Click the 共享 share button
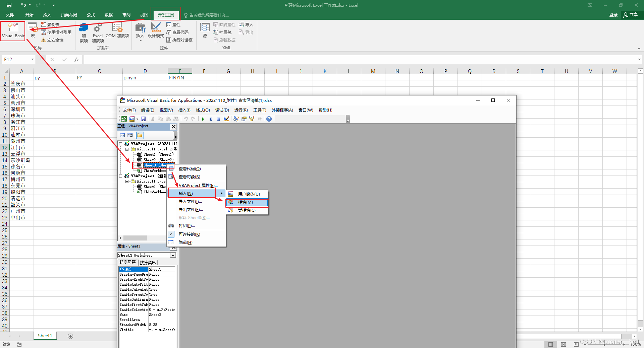 coord(631,15)
